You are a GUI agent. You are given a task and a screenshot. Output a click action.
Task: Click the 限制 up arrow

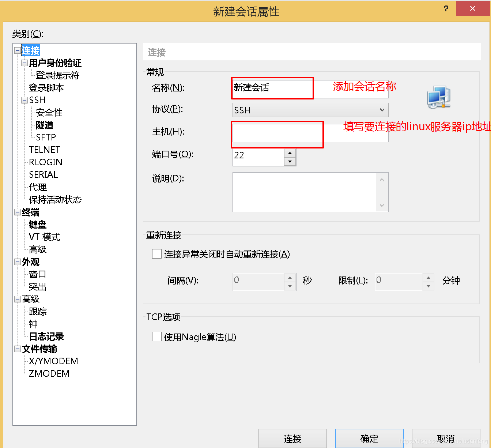[x=428, y=278]
